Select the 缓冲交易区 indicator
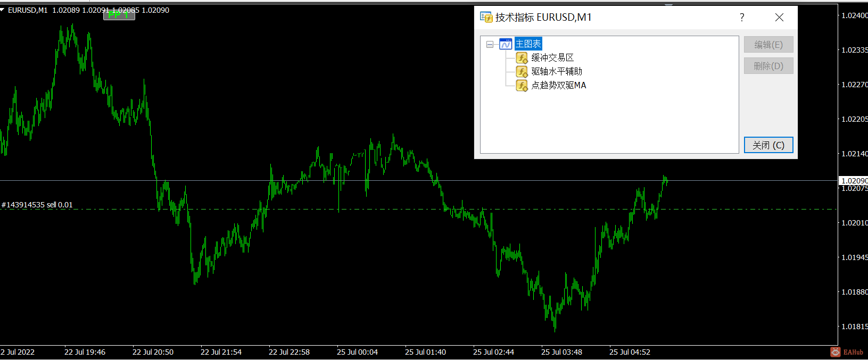 (x=552, y=57)
